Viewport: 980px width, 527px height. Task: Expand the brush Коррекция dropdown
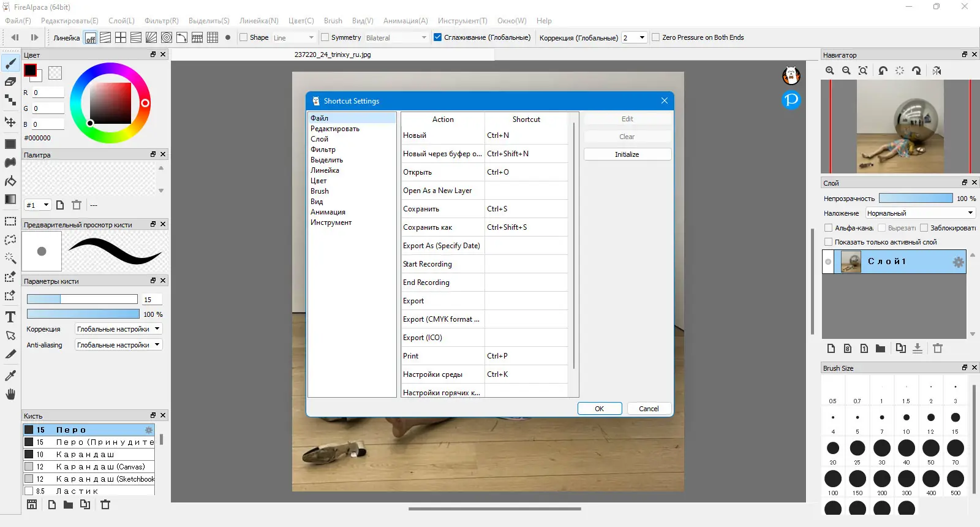coord(118,329)
